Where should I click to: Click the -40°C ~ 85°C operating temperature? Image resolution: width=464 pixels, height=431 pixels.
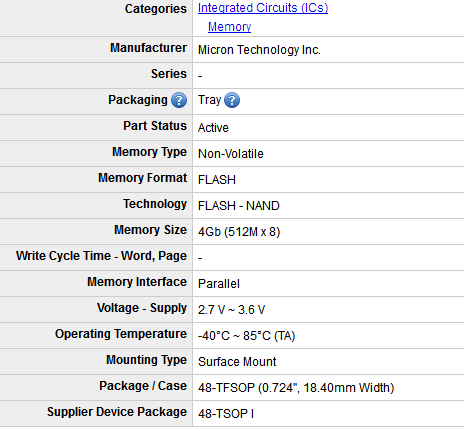(x=247, y=336)
